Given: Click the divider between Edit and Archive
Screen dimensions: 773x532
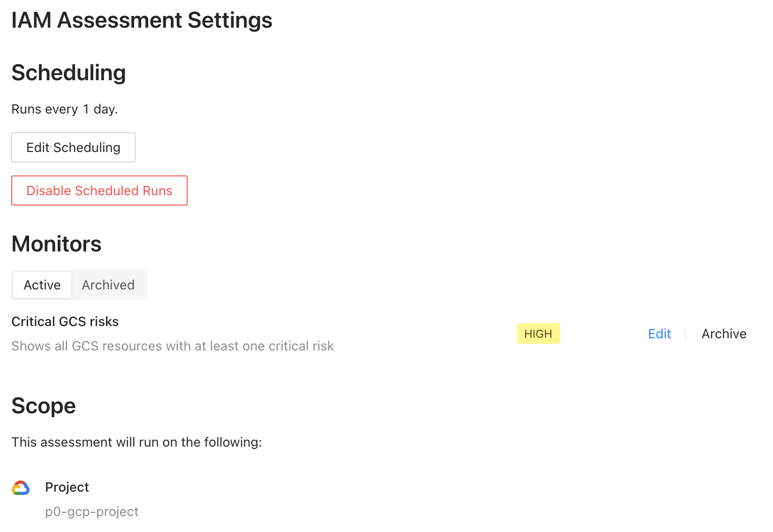Looking at the screenshot, I should click(x=686, y=334).
